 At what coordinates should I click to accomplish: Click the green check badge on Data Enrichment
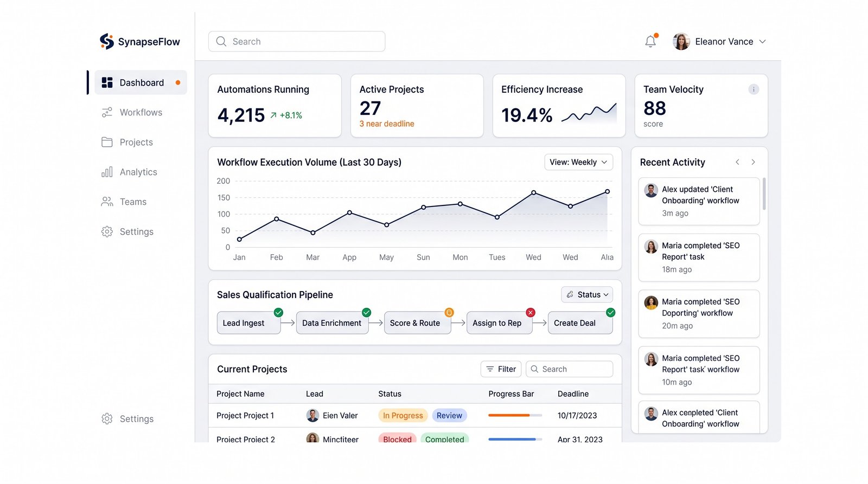point(366,312)
